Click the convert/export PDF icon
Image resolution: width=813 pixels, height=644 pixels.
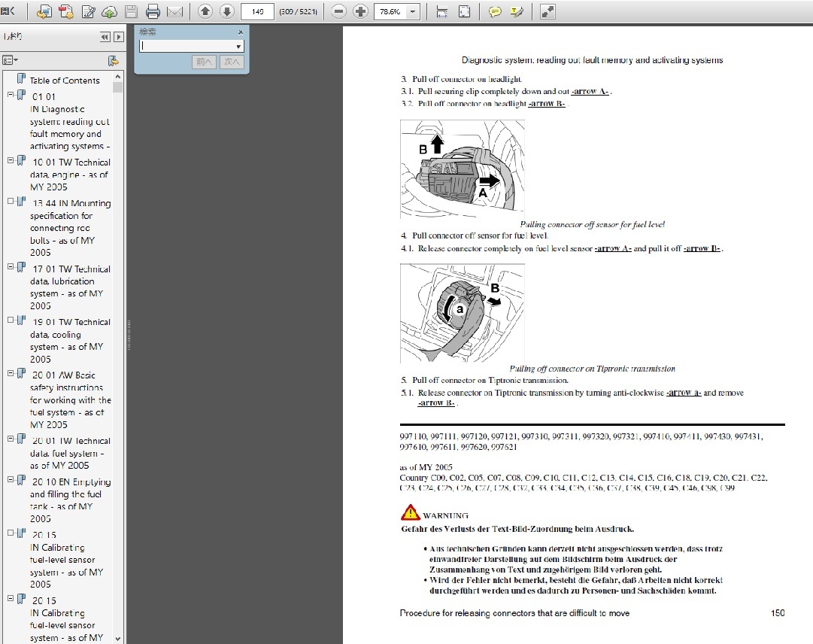[66, 11]
